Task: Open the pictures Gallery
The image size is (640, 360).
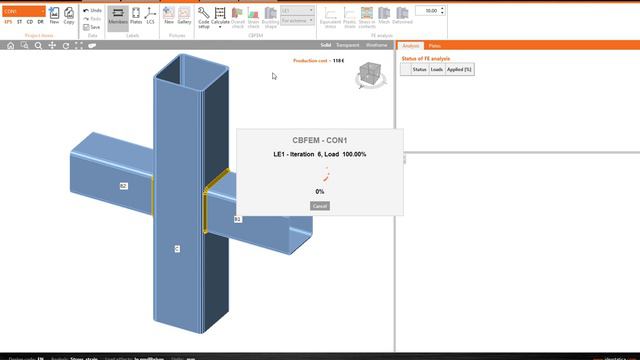Action: pyautogui.click(x=184, y=16)
